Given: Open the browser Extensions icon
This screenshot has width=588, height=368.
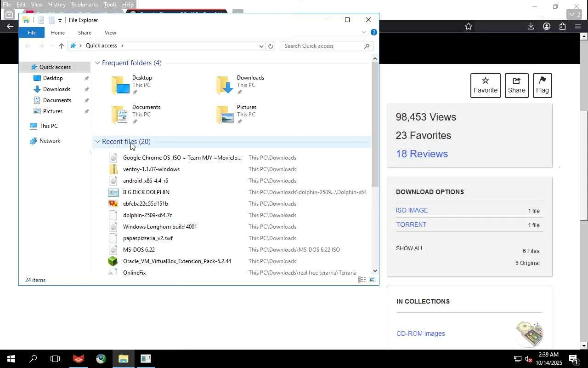Looking at the screenshot, I should [x=562, y=26].
